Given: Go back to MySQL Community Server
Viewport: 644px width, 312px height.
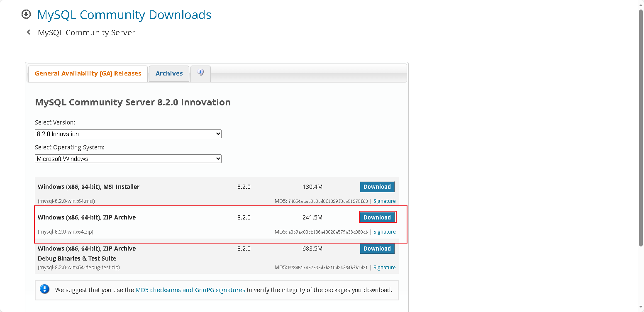Looking at the screenshot, I should point(86,33).
